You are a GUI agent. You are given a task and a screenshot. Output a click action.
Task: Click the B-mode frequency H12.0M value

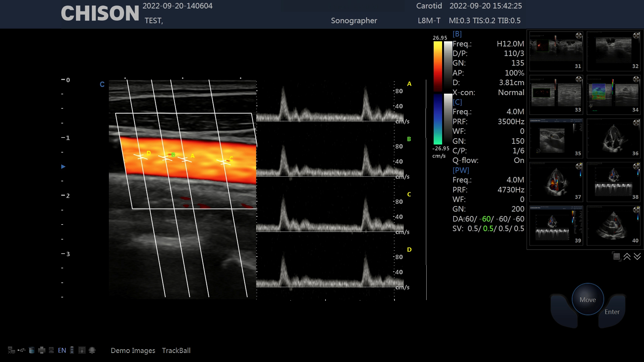[510, 44]
